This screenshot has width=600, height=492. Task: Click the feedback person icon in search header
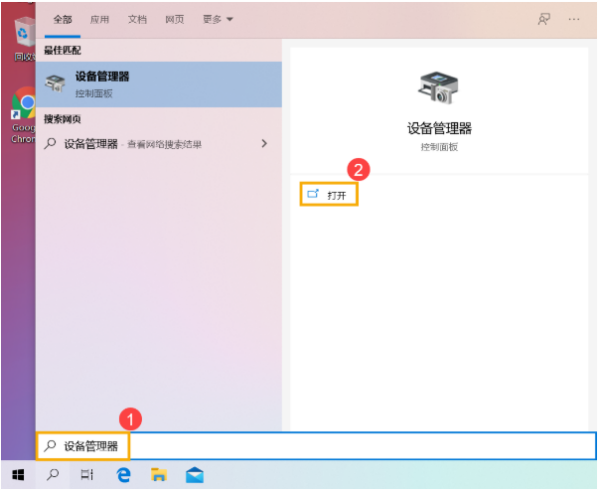[x=544, y=19]
